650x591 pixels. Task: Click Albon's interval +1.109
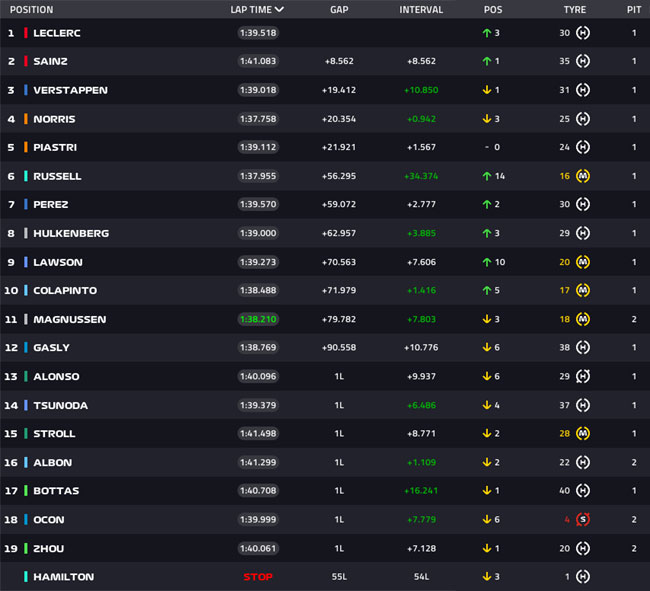click(x=421, y=462)
